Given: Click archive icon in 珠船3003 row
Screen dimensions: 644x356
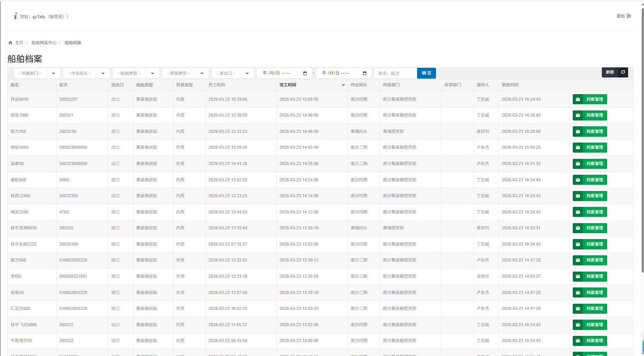Looking at the screenshot, I should click(578, 148).
